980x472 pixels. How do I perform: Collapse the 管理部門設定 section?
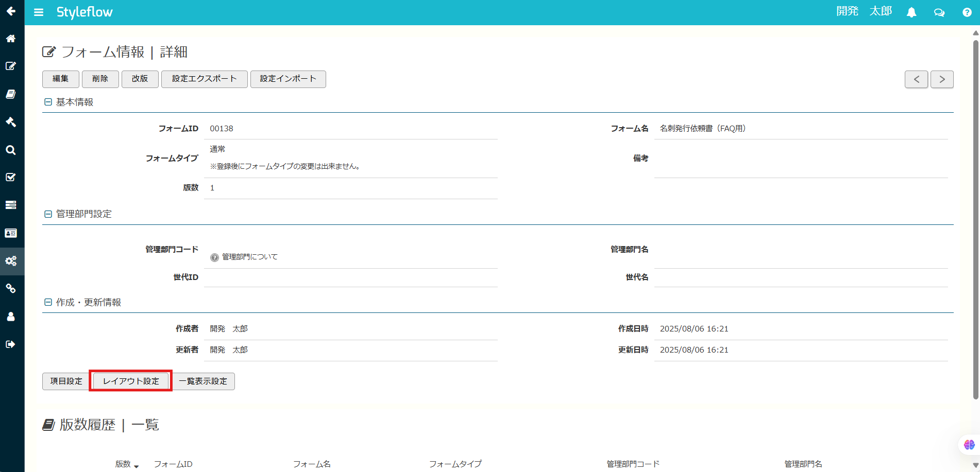click(48, 214)
